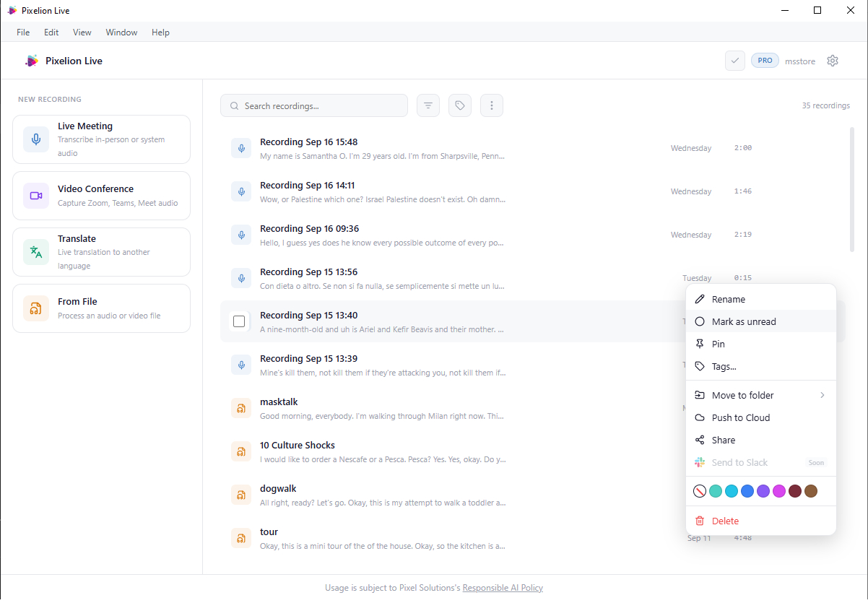
Task: Click the recordings list vertical scrollbar
Action: tap(852, 189)
